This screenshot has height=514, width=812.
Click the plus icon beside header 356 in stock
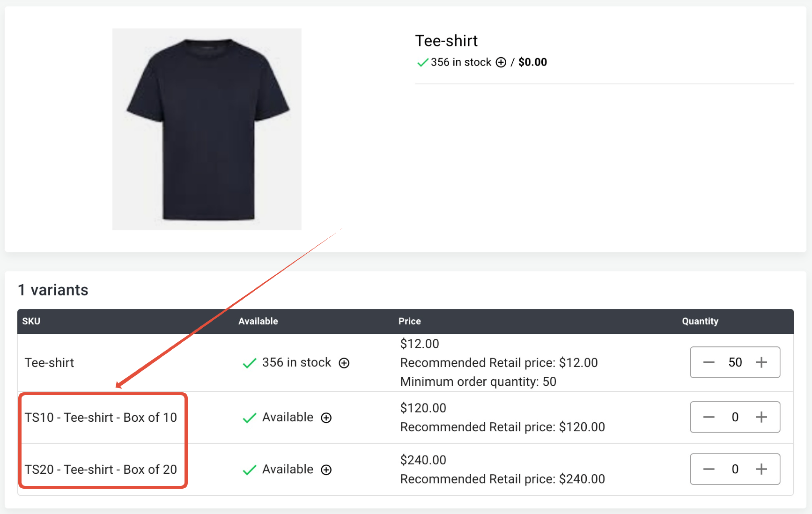501,62
